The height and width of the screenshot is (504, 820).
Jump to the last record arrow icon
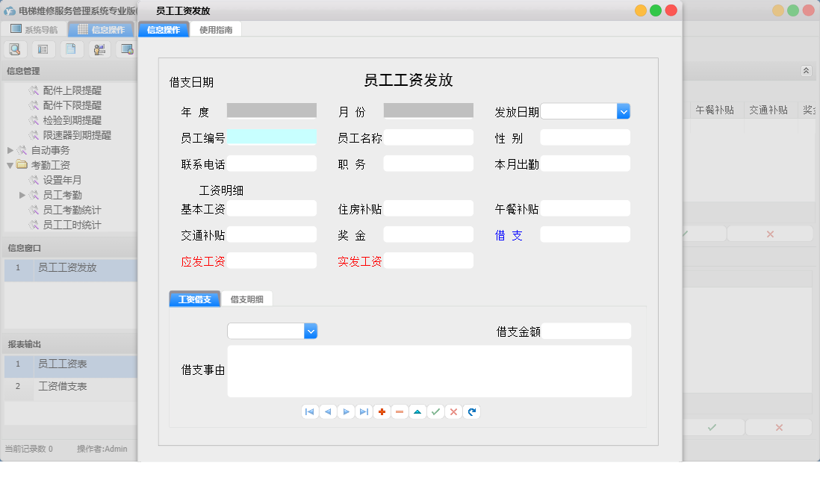click(364, 411)
